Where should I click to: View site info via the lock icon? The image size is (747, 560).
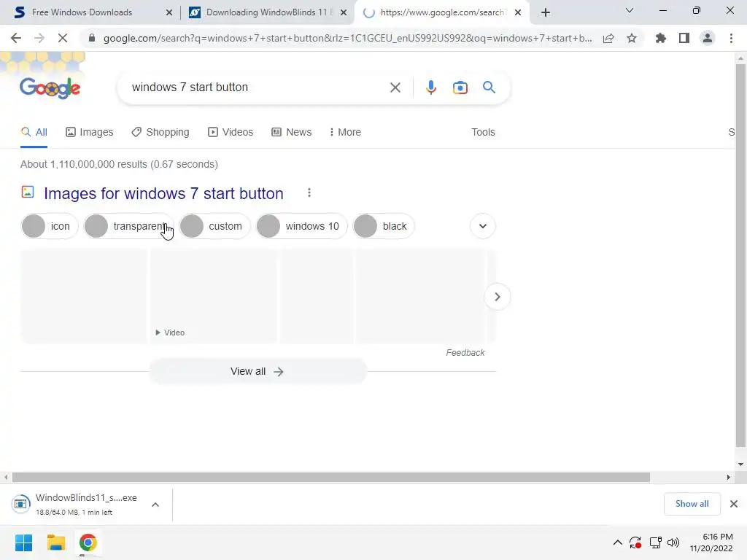[x=92, y=38]
